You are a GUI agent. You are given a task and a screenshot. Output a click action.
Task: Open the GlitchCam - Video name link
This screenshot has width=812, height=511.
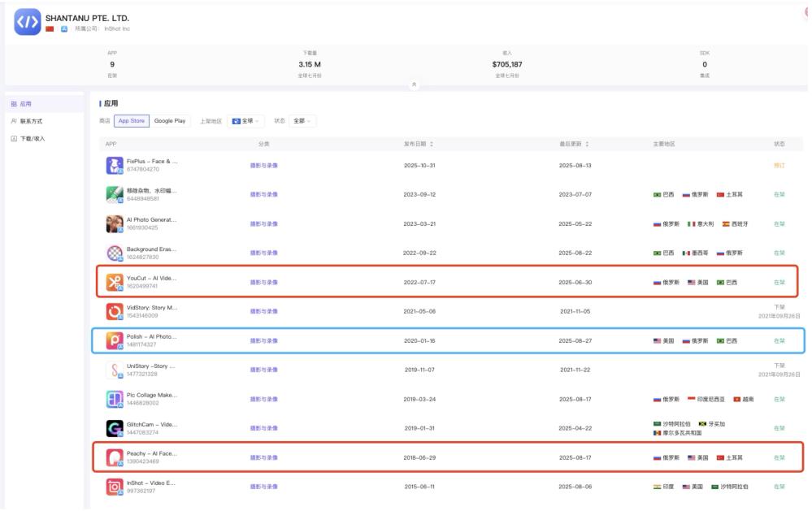(x=152, y=425)
